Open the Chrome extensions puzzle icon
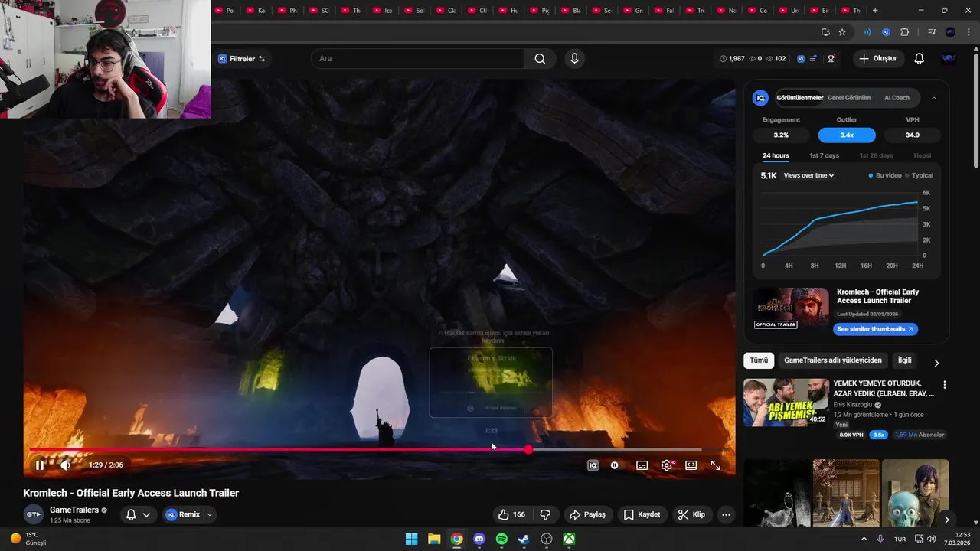 tap(905, 32)
